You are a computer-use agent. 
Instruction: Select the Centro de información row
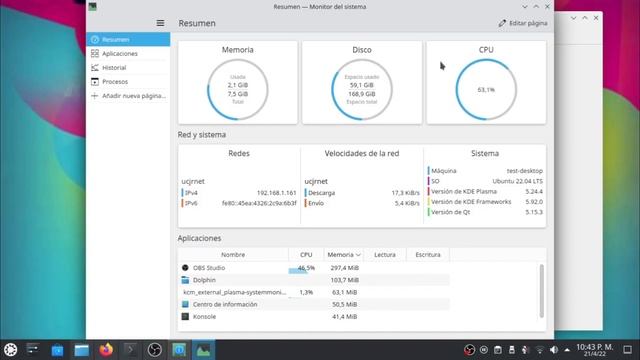pyautogui.click(x=314, y=304)
